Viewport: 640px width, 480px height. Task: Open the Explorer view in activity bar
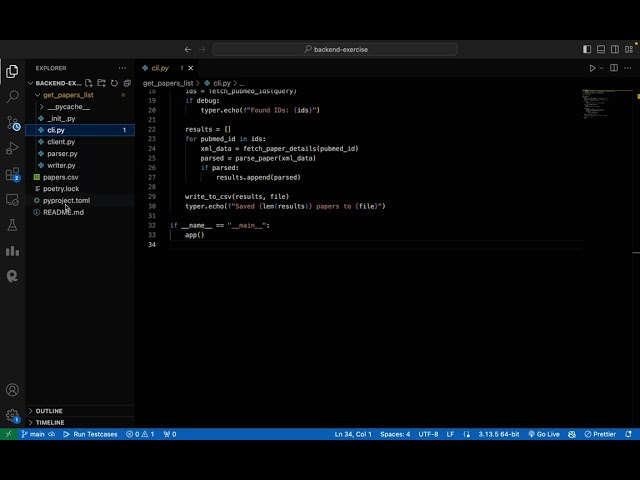click(12, 71)
